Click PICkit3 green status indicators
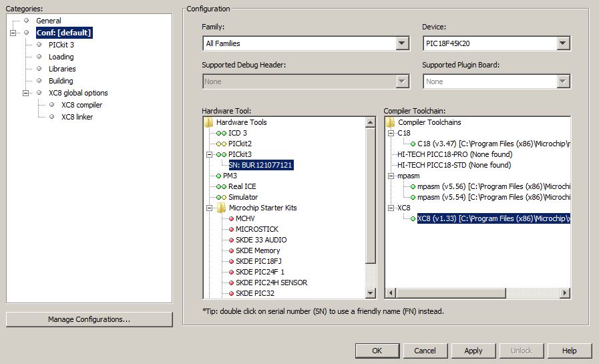The height and width of the screenshot is (364, 599). click(x=221, y=155)
